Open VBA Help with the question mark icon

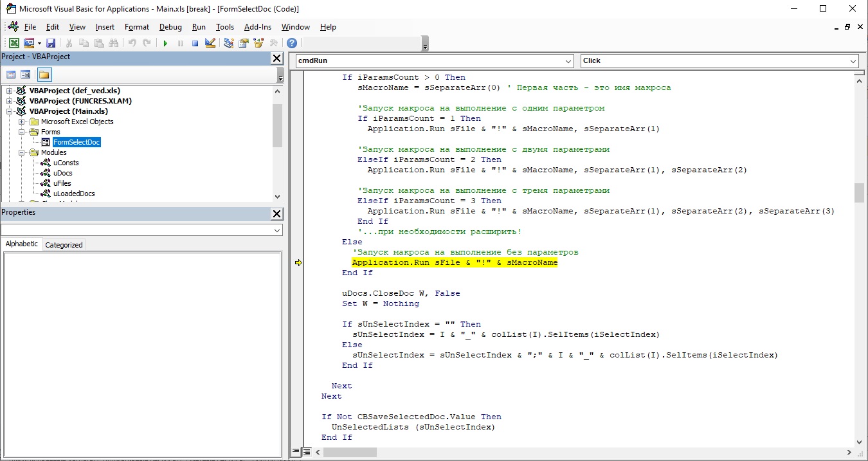click(292, 43)
